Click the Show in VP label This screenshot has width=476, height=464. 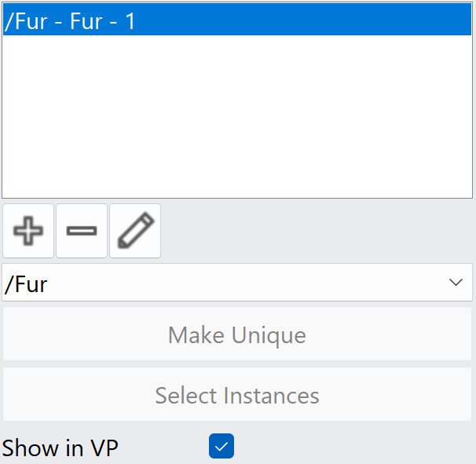[x=60, y=448]
